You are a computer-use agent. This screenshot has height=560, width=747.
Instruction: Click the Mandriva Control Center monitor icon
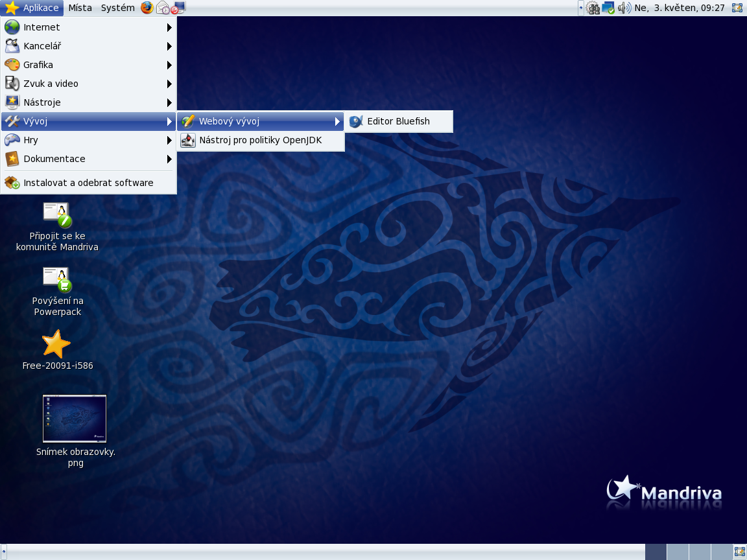(178, 8)
